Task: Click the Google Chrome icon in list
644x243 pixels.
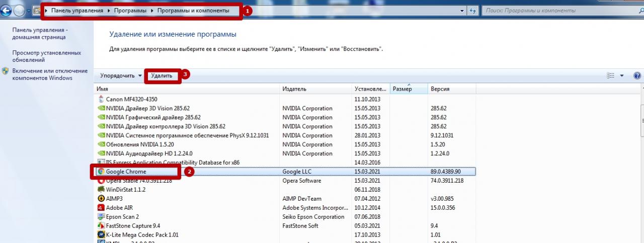Action: pos(101,172)
